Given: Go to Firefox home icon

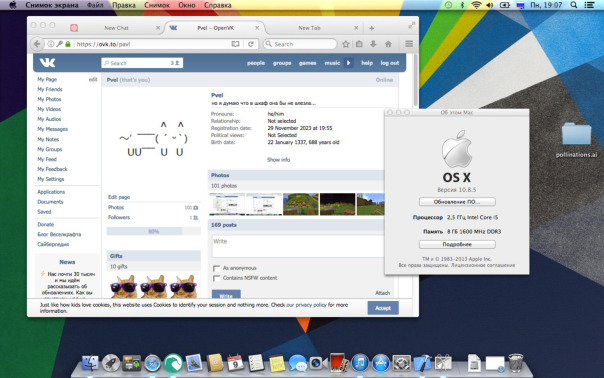Looking at the screenshot, I should coord(388,44).
